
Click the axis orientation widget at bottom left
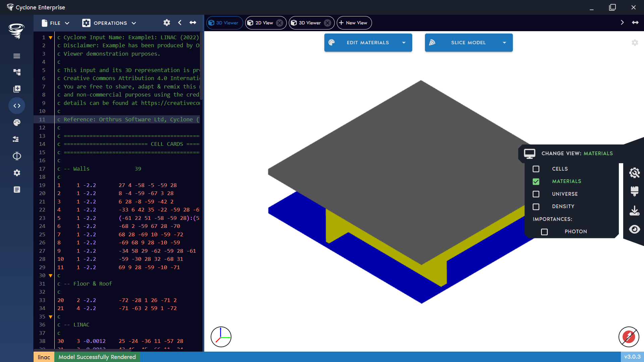coord(221,337)
